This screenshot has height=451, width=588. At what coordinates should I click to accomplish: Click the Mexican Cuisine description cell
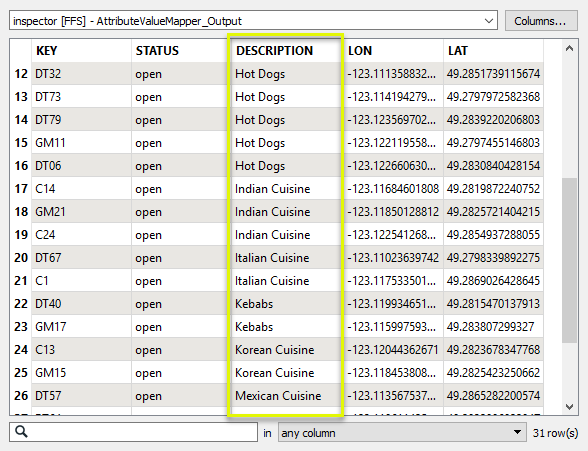point(278,396)
